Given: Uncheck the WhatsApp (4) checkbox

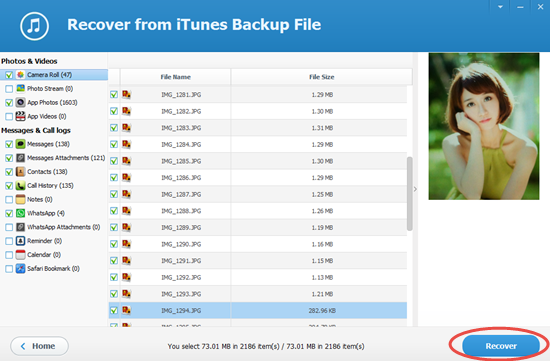Looking at the screenshot, I should click(9, 214).
